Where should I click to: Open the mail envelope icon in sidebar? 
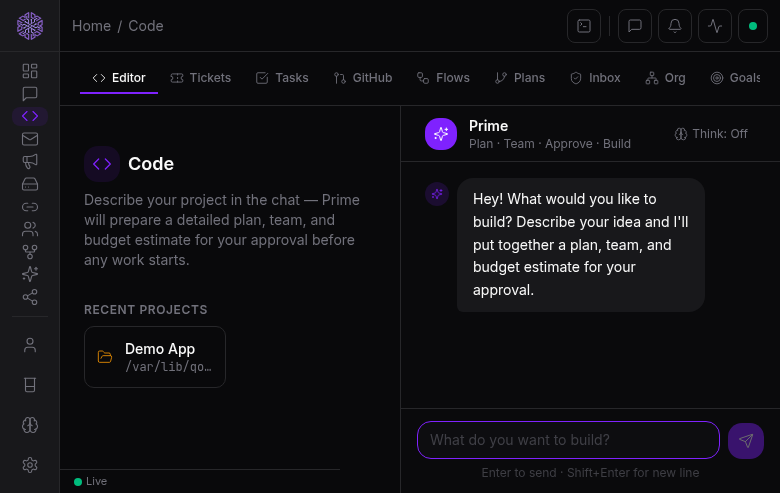click(30, 139)
